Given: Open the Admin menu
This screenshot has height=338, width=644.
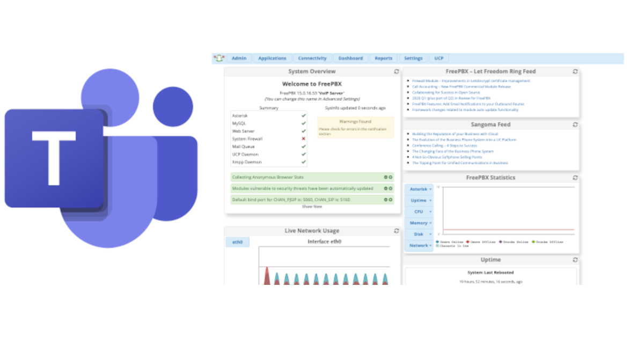Looking at the screenshot, I should point(239,58).
